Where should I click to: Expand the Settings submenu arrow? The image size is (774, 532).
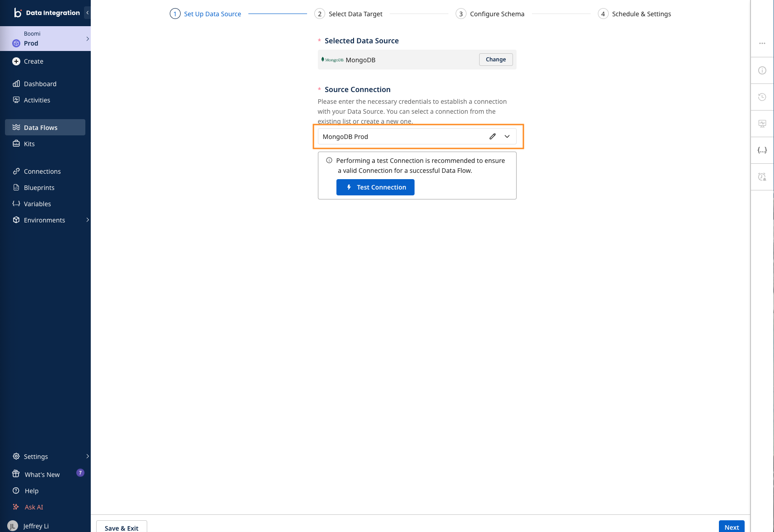tap(88, 456)
